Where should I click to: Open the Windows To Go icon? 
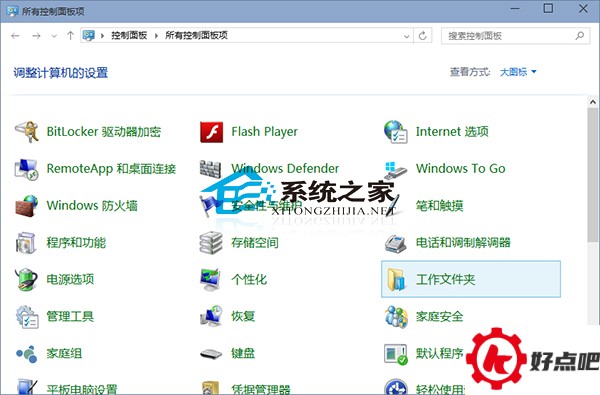click(395, 170)
